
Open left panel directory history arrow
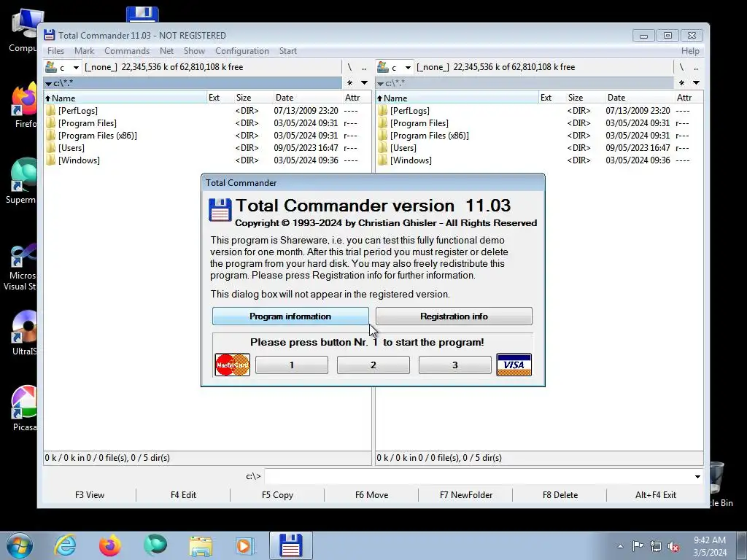coord(365,83)
